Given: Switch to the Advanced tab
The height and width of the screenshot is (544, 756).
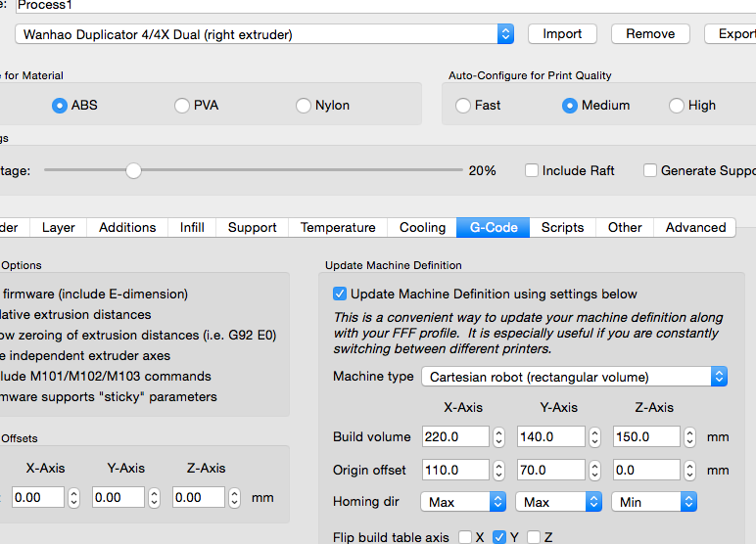Looking at the screenshot, I should (695, 227).
